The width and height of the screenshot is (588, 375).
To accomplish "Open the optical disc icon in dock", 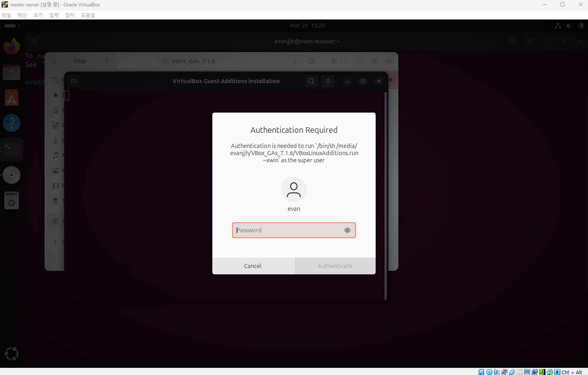I will (12, 175).
